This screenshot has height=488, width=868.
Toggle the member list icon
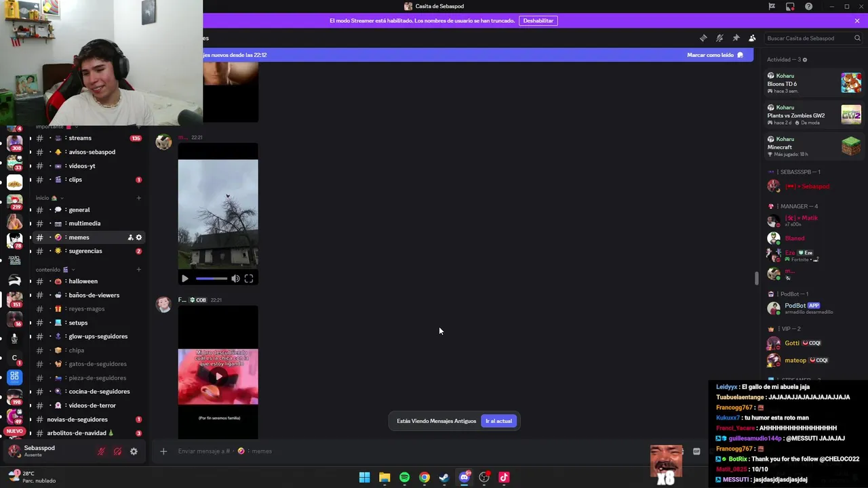[752, 38]
